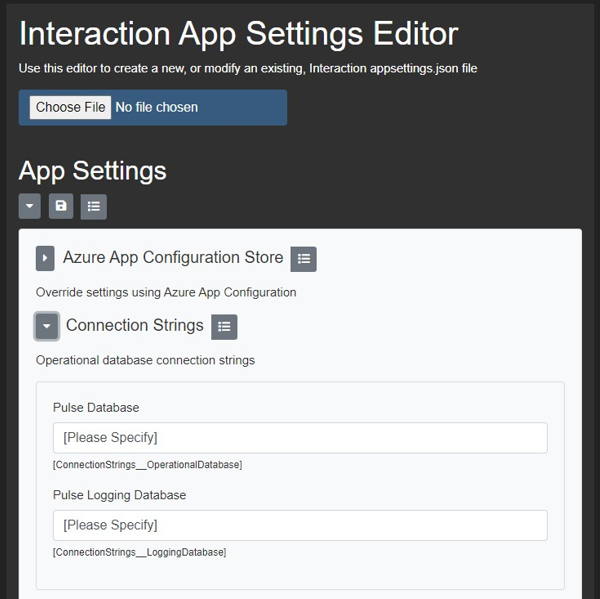The width and height of the screenshot is (600, 599).
Task: Click the App Settings section heading
Action: [93, 170]
